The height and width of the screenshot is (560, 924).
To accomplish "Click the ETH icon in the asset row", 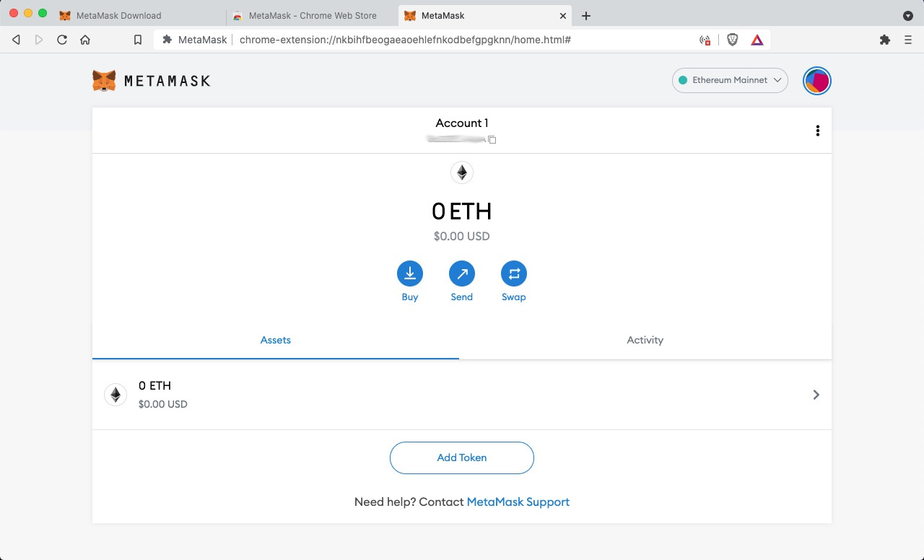I will (115, 395).
